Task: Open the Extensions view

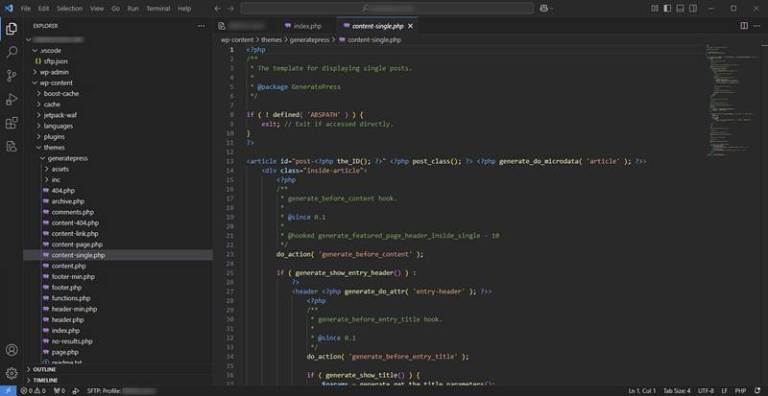Action: point(11,123)
